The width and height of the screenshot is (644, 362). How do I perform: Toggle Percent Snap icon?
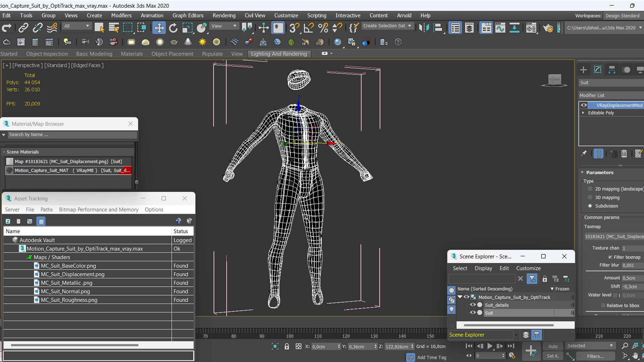pyautogui.click(x=323, y=28)
